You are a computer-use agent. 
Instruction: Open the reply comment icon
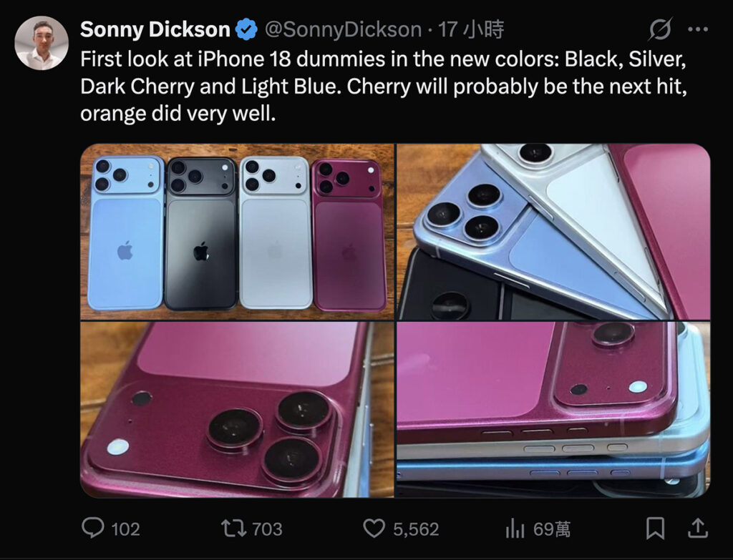(93, 529)
